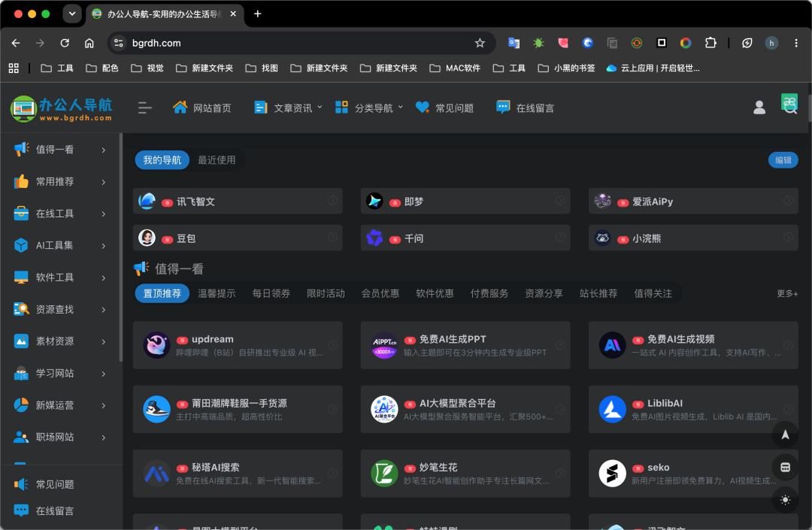
Task: Open a new browser tab
Action: coord(257,14)
